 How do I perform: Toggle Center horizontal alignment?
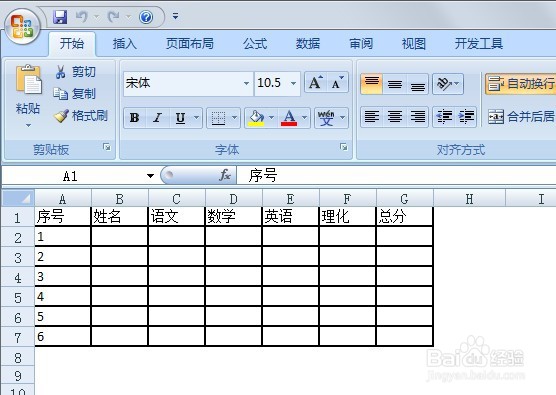pyautogui.click(x=394, y=116)
